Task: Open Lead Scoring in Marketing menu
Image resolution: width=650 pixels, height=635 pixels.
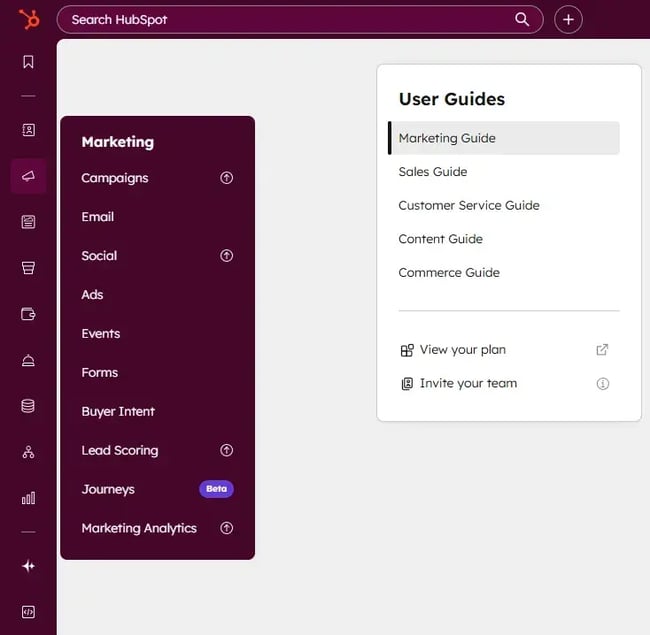Action: [x=120, y=451]
